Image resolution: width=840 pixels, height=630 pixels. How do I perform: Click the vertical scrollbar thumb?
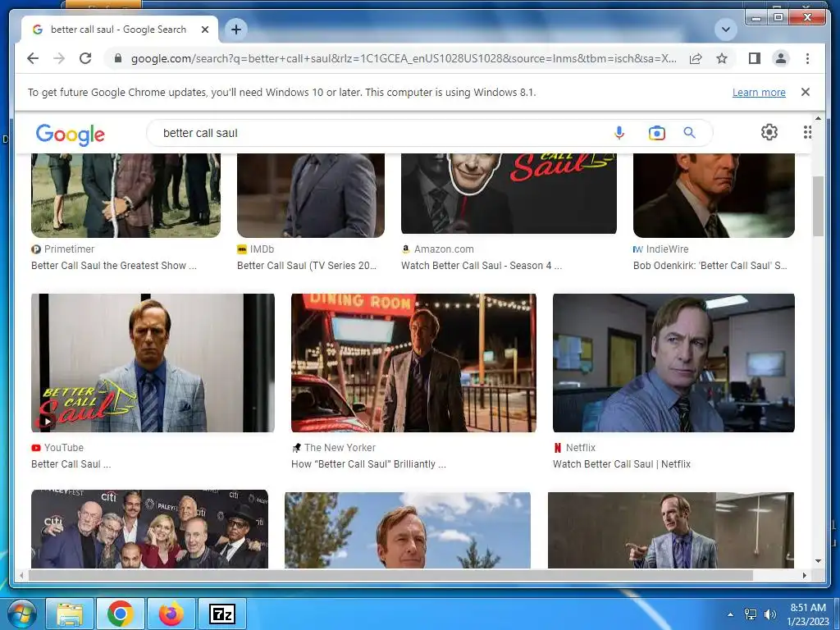point(818,206)
